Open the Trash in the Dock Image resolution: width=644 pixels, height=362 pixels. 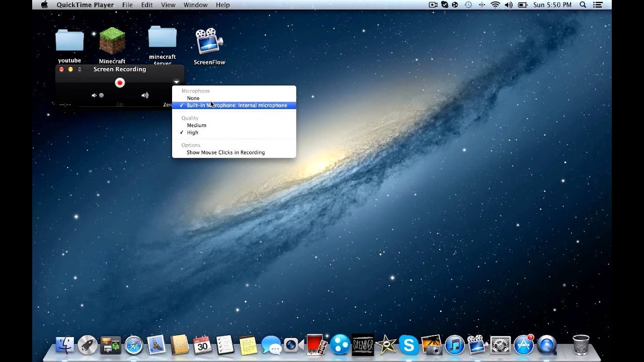[581, 345]
